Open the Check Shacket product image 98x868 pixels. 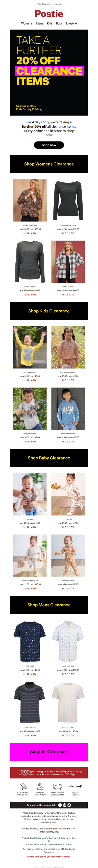(68, 261)
